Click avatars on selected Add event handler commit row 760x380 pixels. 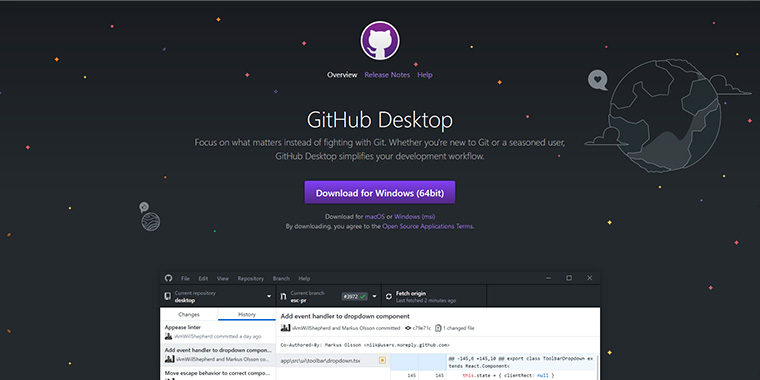pos(170,359)
